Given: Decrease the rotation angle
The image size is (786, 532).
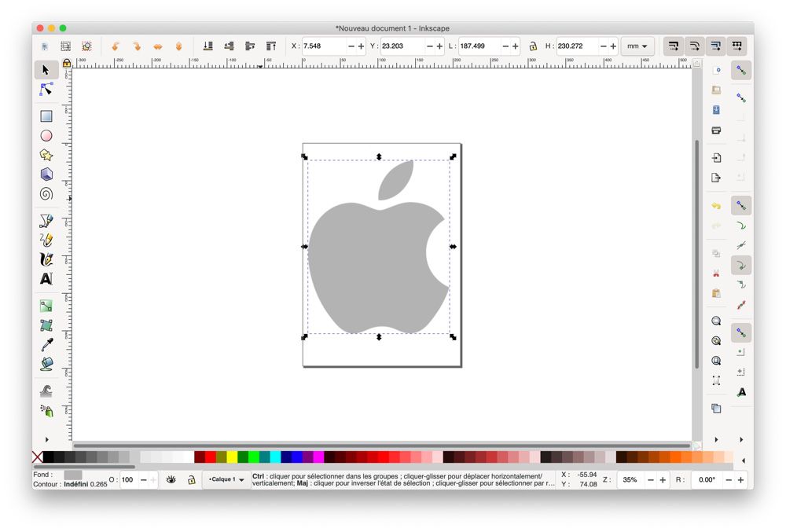Looking at the screenshot, I should click(729, 480).
